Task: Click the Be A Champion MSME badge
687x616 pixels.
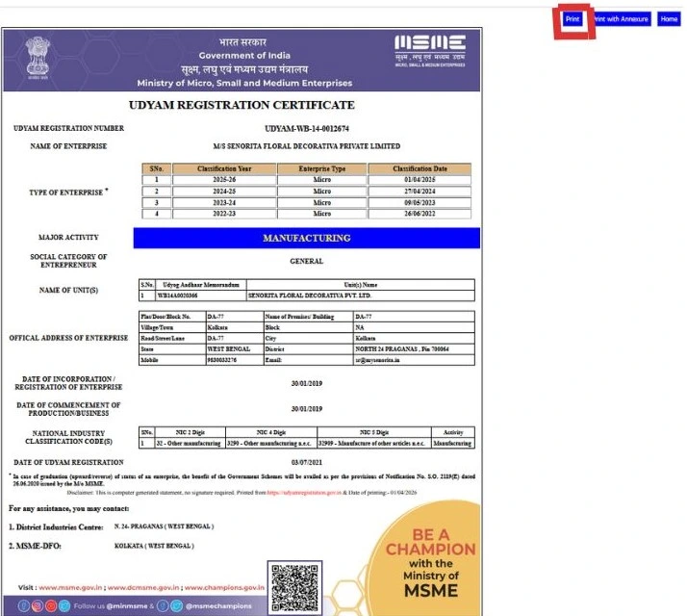Action: [425, 559]
